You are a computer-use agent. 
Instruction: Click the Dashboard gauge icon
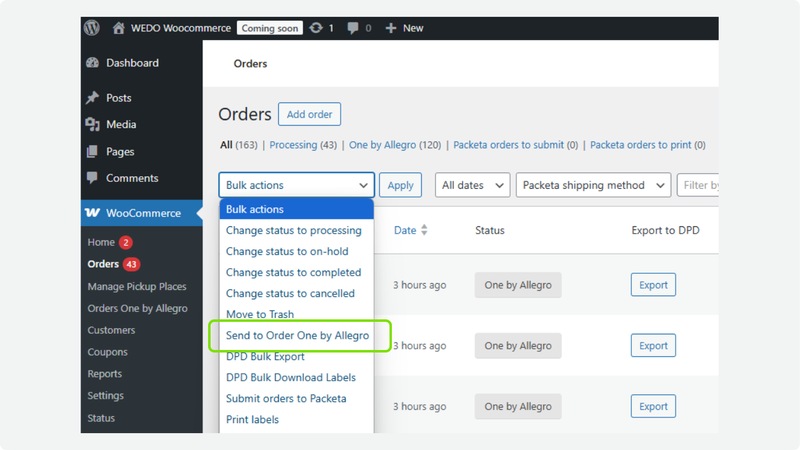[x=92, y=63]
